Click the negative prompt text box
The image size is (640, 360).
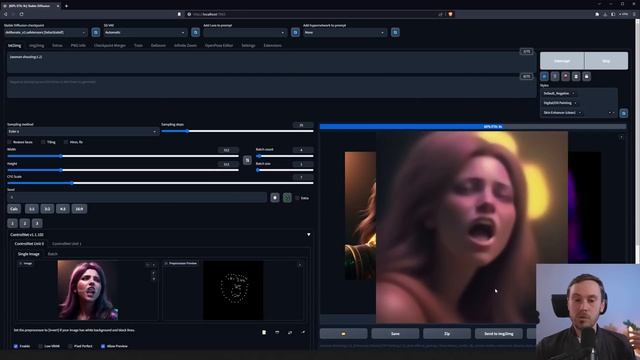point(271,87)
